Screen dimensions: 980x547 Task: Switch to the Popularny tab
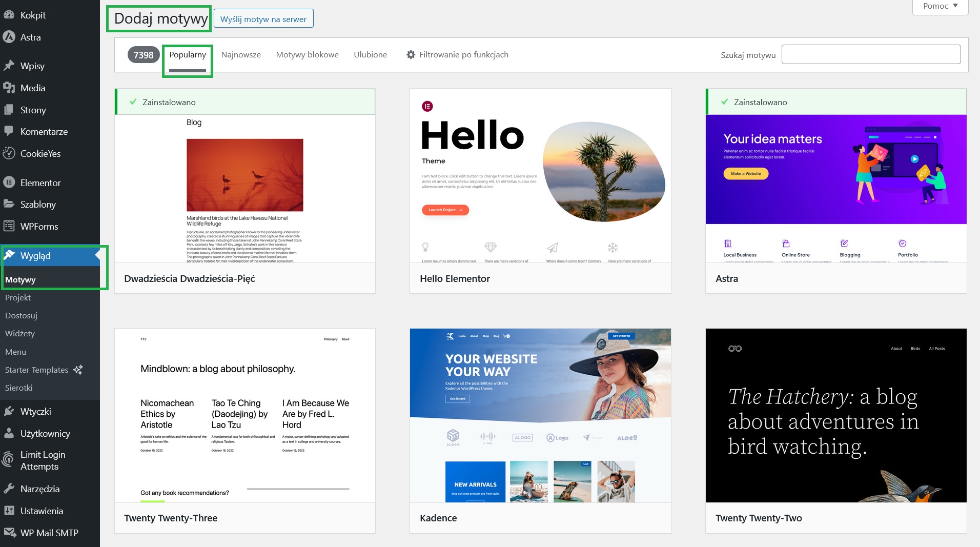click(x=188, y=55)
